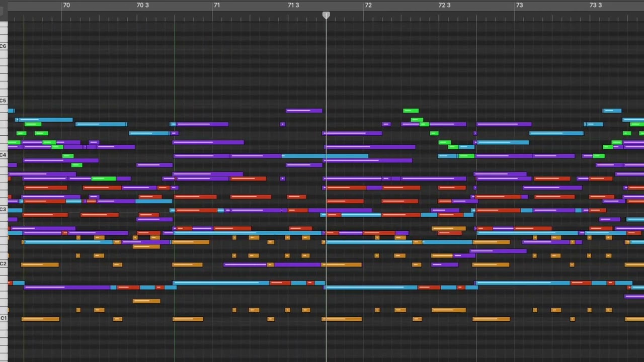Select the highest purple note under bar 71 3

point(304,111)
